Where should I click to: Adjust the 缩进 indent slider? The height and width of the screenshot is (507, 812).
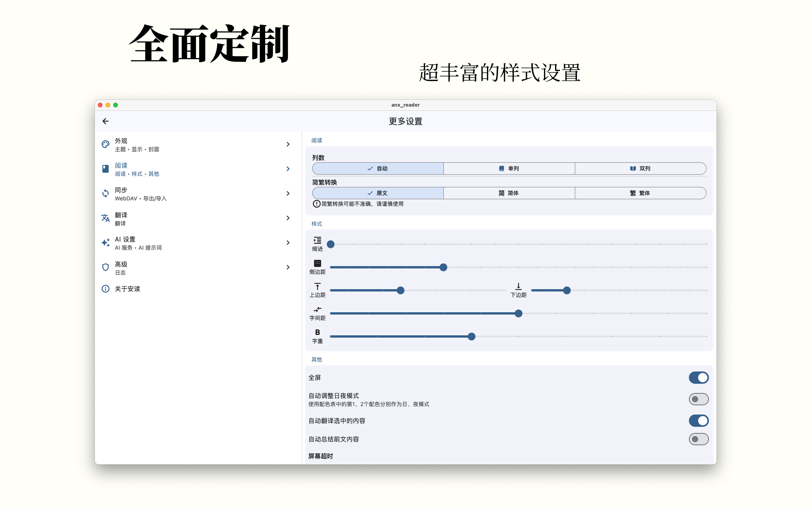(x=331, y=244)
